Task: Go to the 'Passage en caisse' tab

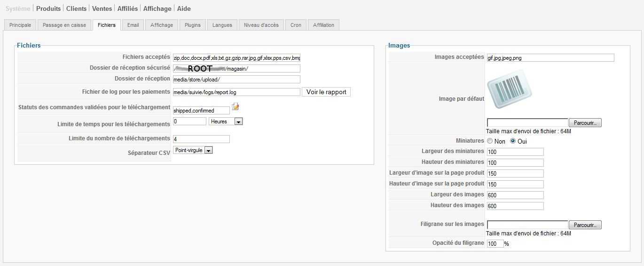Action: point(64,25)
